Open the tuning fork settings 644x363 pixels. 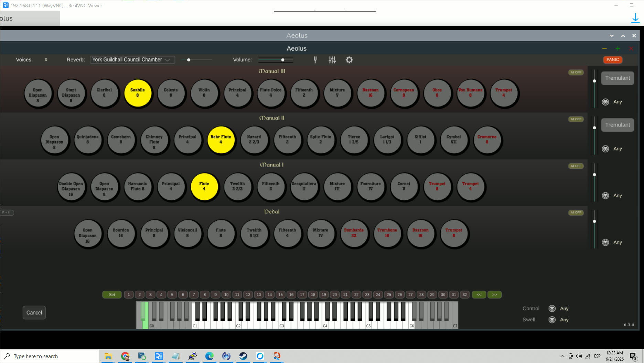[x=315, y=60]
